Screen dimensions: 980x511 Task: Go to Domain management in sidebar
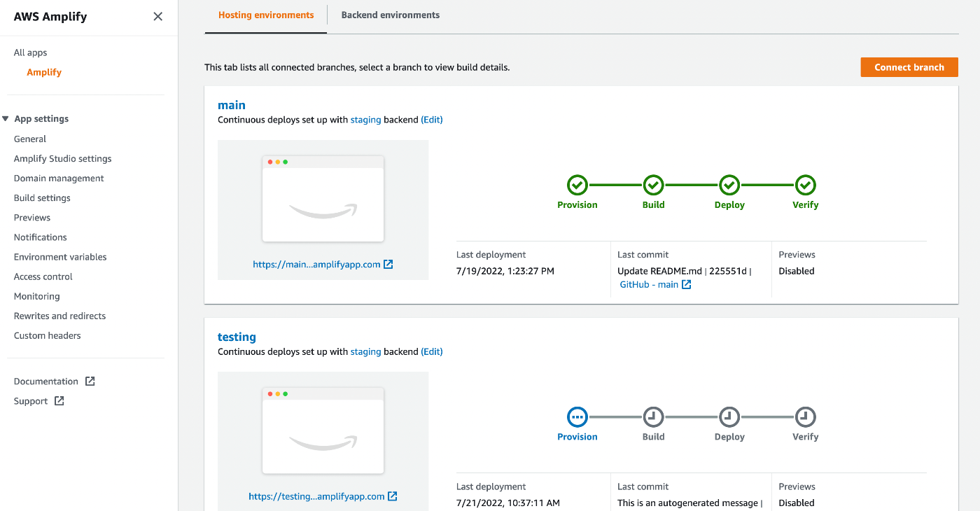coord(59,178)
